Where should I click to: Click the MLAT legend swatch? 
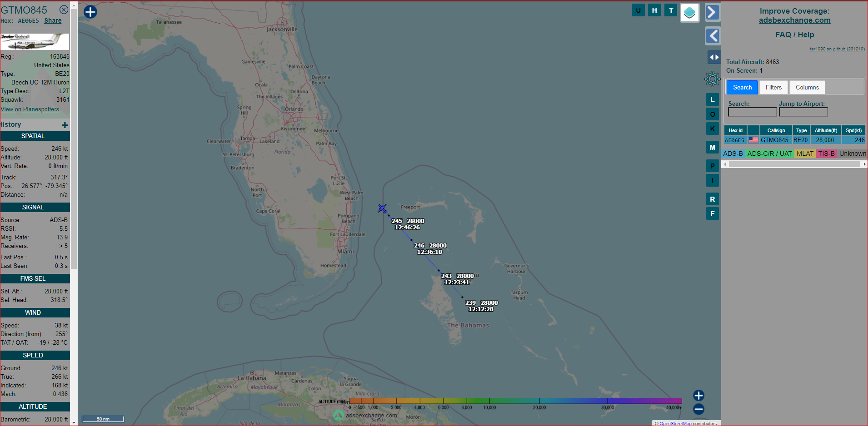(x=805, y=154)
